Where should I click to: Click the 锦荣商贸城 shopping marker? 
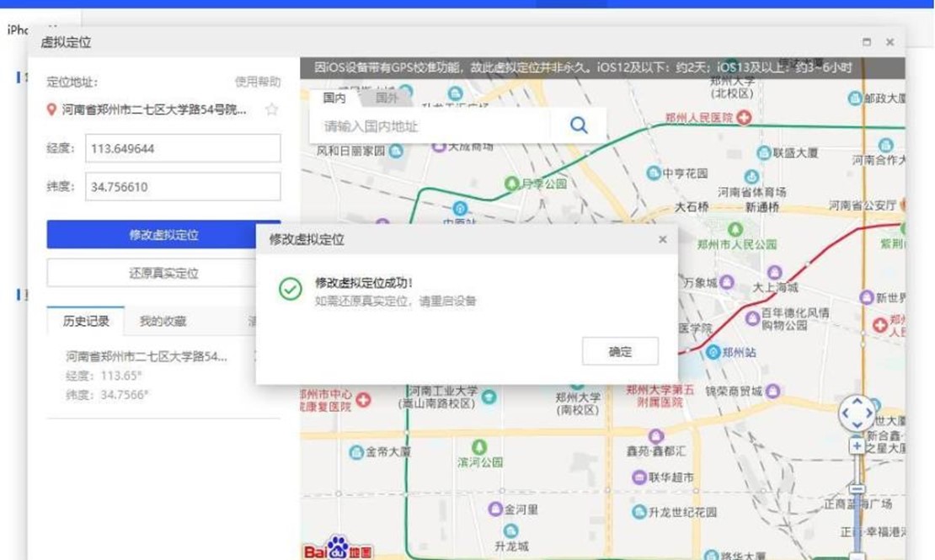click(772, 392)
